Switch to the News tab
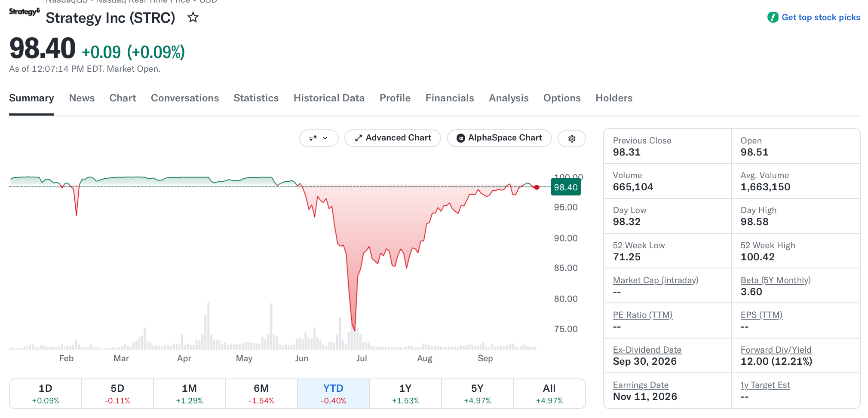The image size is (868, 418). tap(82, 98)
